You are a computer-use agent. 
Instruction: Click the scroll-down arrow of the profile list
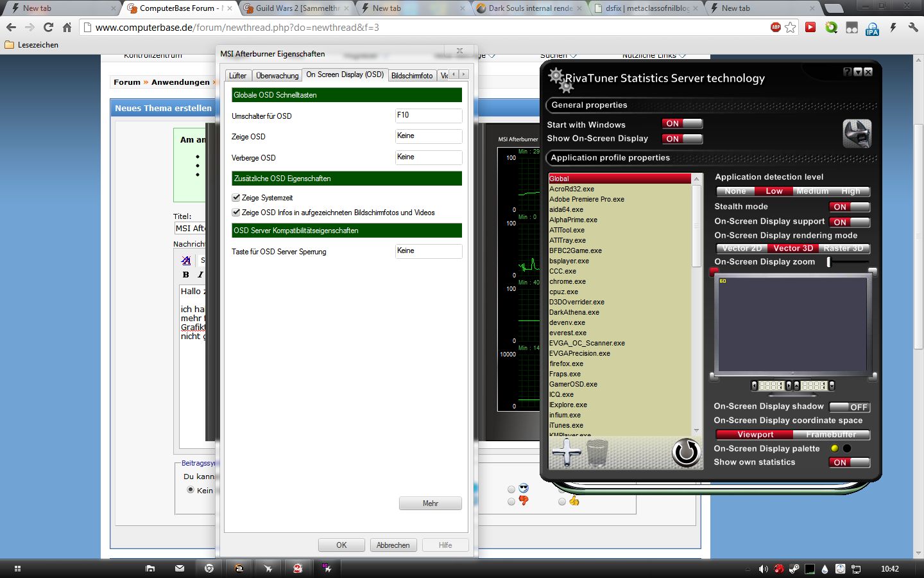coord(697,431)
